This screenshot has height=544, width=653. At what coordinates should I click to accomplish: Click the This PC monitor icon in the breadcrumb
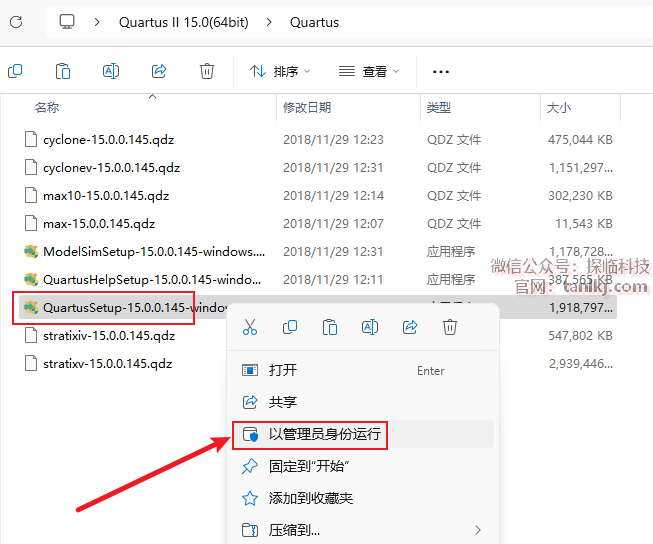click(67, 22)
